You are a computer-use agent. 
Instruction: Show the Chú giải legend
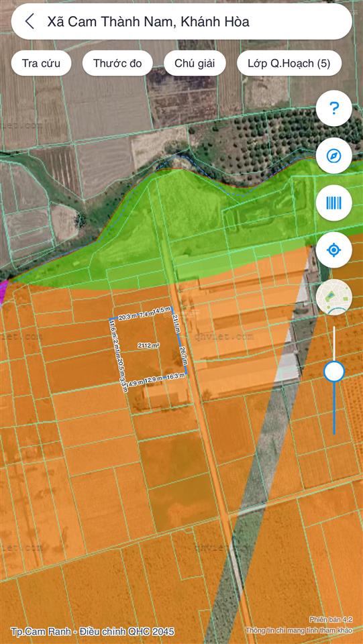[x=195, y=63]
